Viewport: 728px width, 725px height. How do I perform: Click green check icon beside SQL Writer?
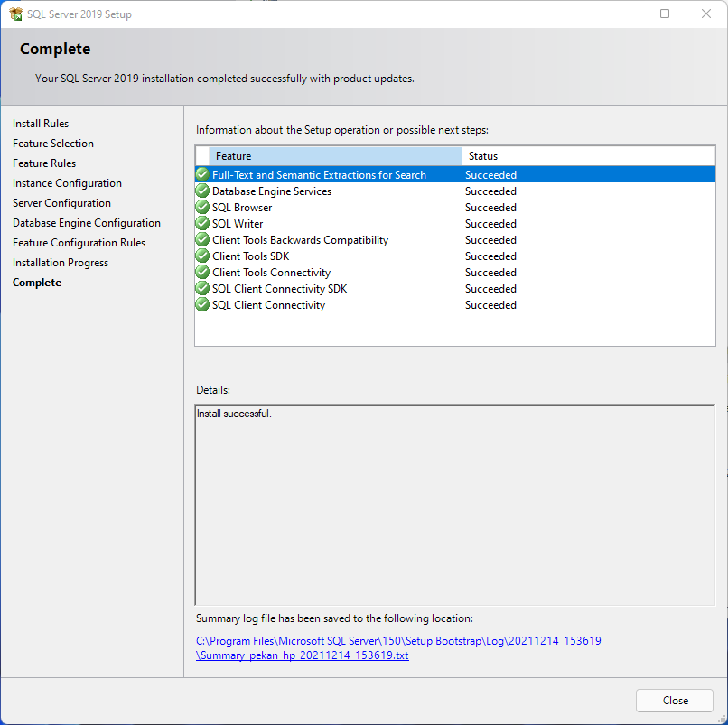202,223
